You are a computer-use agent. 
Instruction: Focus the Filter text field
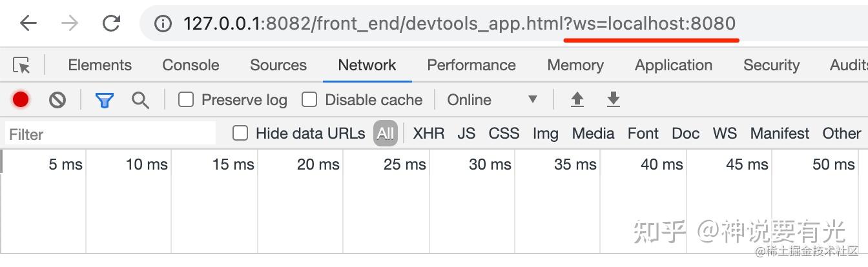(111, 134)
